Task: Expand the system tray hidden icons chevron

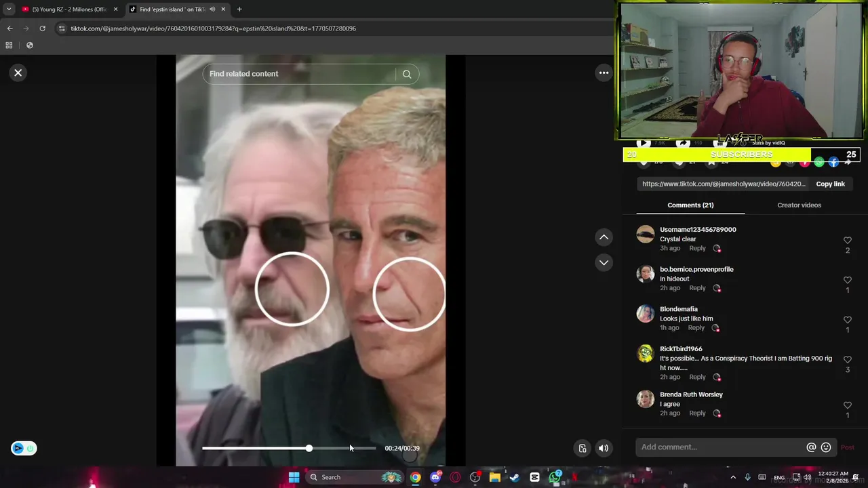Action: (733, 477)
